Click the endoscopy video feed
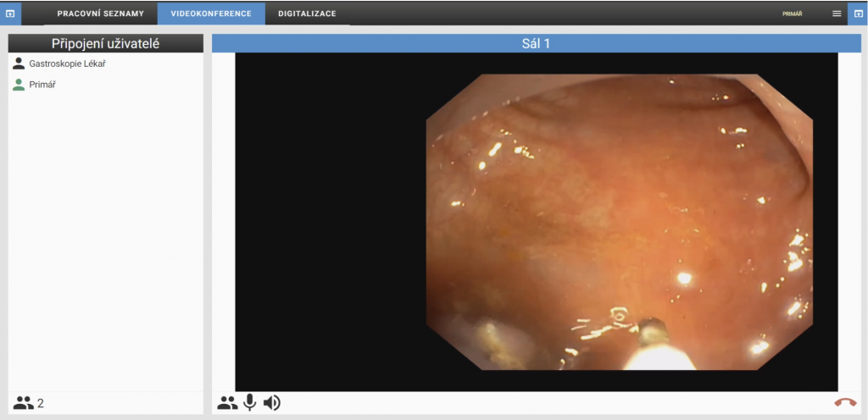This screenshot has width=868, height=420. pos(619,222)
